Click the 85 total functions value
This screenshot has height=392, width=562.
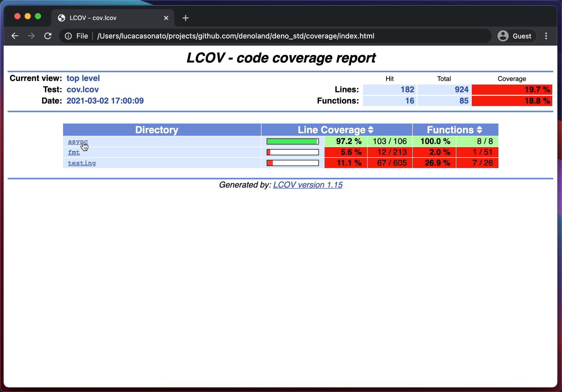(444, 101)
